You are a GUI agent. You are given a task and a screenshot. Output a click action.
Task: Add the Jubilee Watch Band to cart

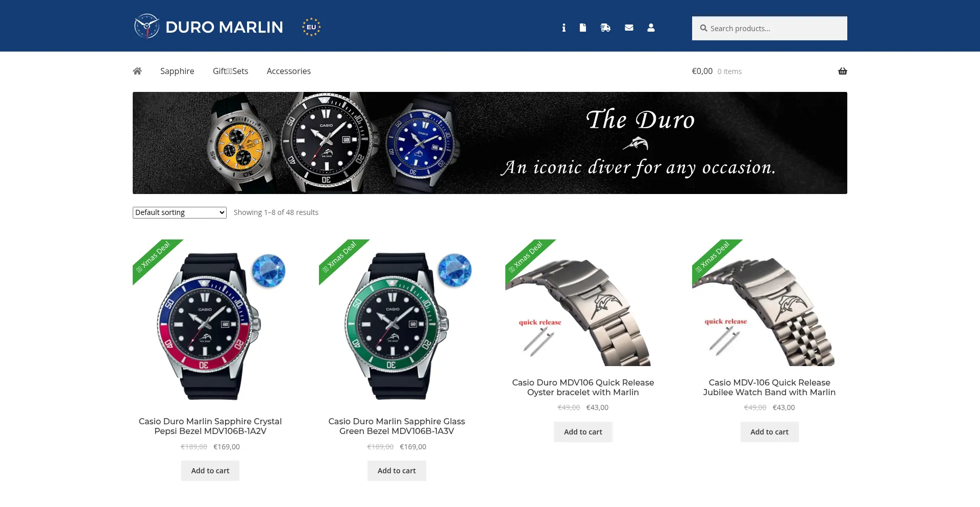[x=769, y=432]
